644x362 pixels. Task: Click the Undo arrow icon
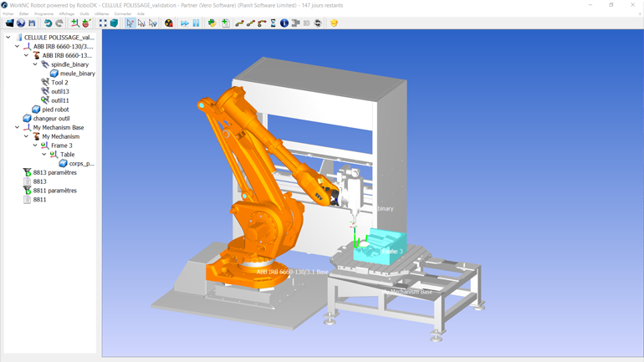tap(48, 23)
